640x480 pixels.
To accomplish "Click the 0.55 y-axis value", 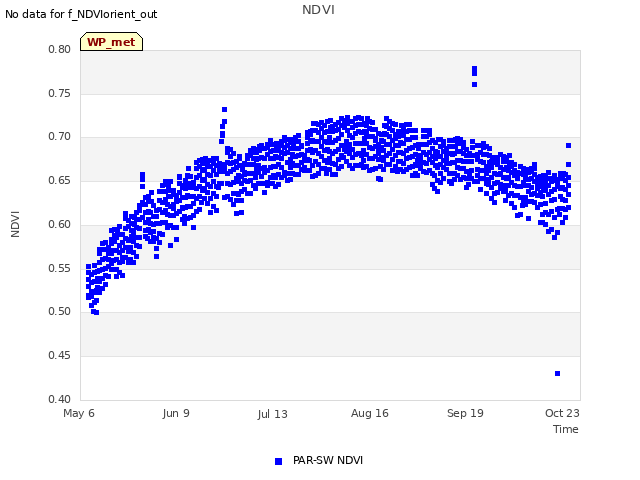I will [60, 269].
